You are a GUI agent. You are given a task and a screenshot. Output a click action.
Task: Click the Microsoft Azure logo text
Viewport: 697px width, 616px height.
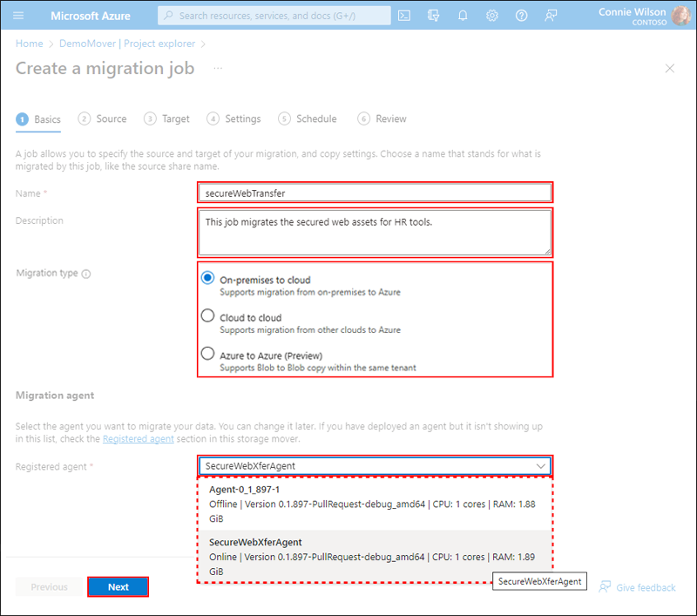[91, 16]
